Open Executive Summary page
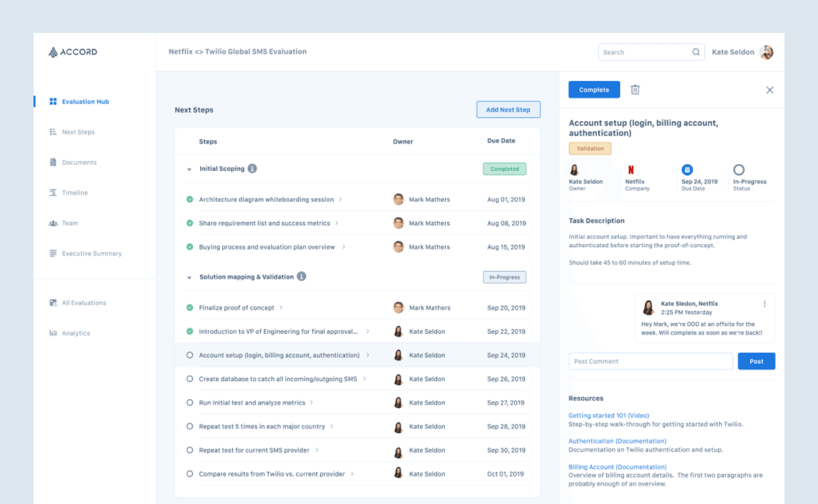The height and width of the screenshot is (504, 818). click(92, 253)
